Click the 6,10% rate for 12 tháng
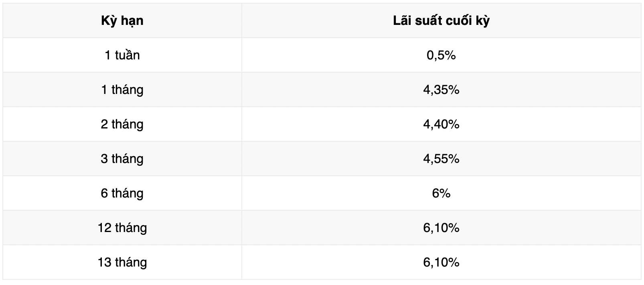The image size is (644, 285). tap(441, 228)
